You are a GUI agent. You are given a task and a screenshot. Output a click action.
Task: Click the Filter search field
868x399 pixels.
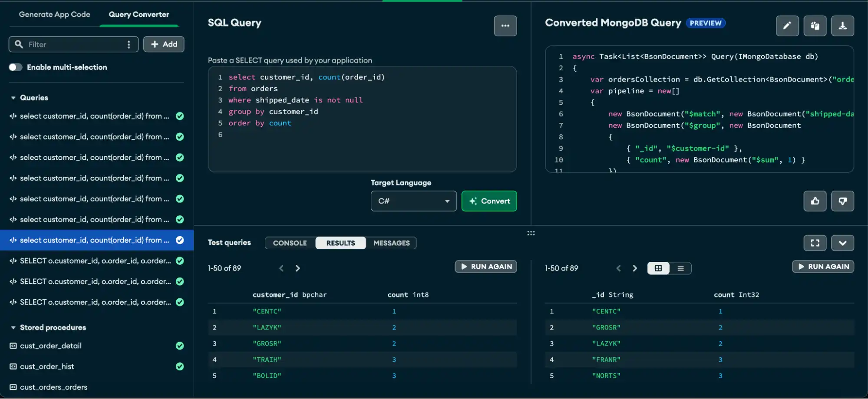pyautogui.click(x=73, y=44)
